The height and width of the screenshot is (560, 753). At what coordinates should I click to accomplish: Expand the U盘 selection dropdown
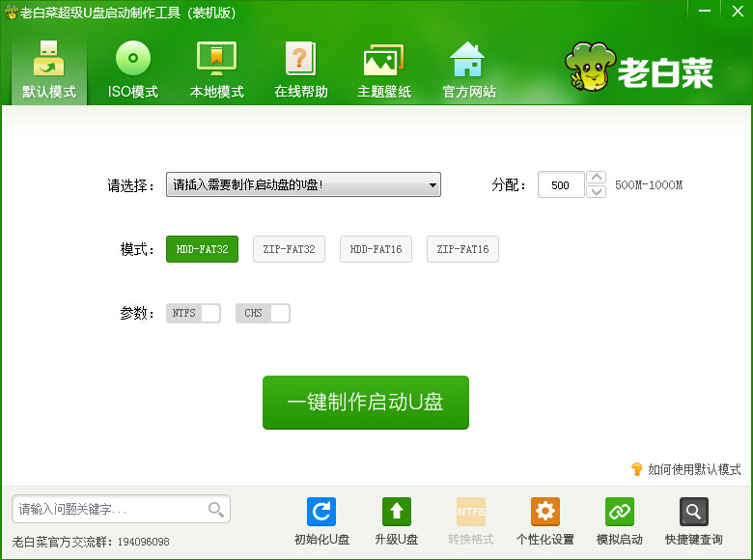(432, 184)
